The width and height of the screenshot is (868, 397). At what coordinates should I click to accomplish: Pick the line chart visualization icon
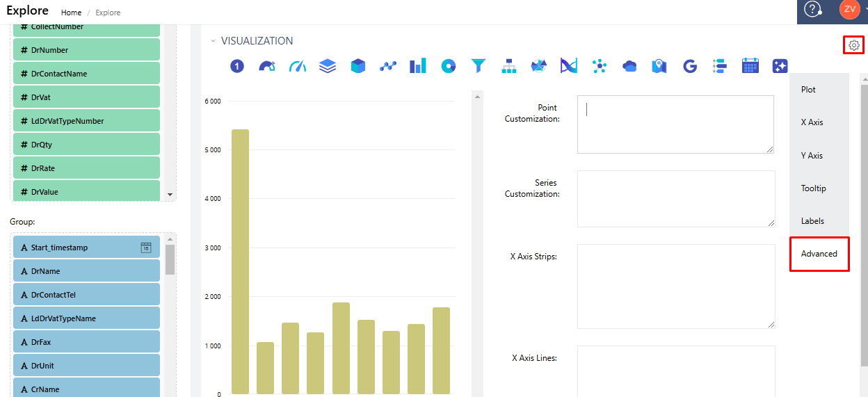point(387,66)
